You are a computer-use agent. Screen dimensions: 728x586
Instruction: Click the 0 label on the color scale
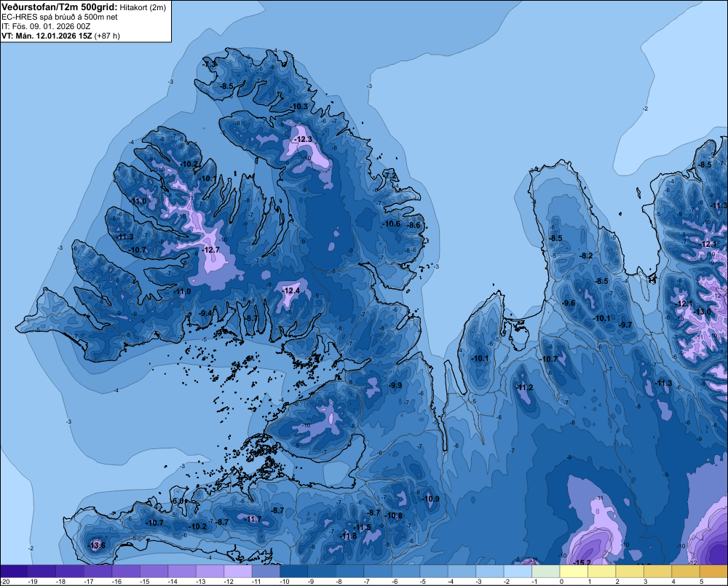click(x=561, y=582)
